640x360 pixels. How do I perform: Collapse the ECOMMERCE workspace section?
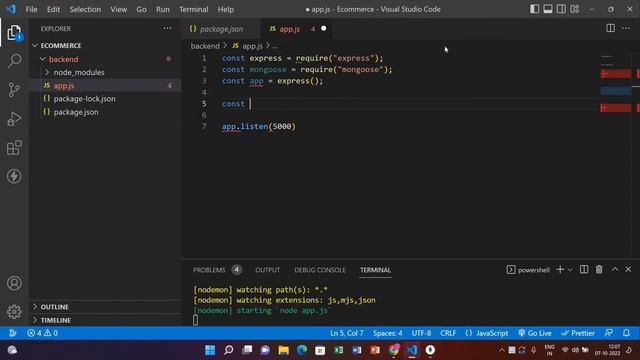(105, 45)
